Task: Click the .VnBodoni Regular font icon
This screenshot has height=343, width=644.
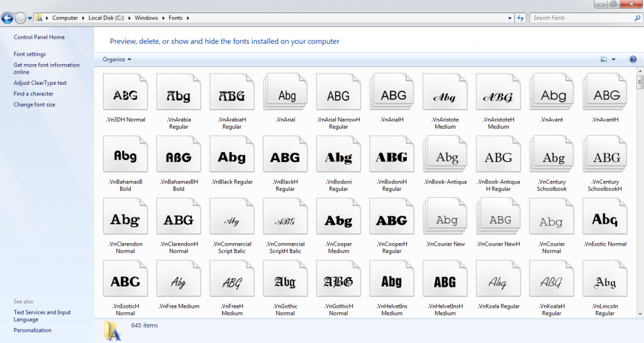Action: tap(338, 157)
